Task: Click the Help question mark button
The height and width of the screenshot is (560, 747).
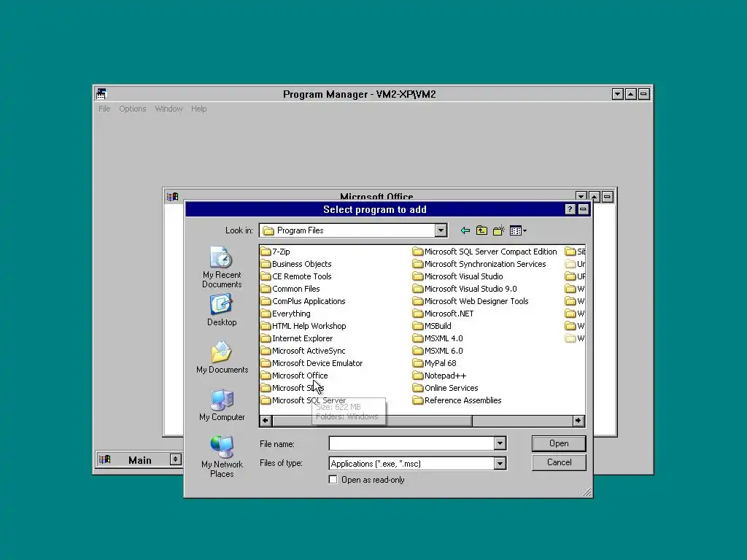Action: (x=570, y=209)
